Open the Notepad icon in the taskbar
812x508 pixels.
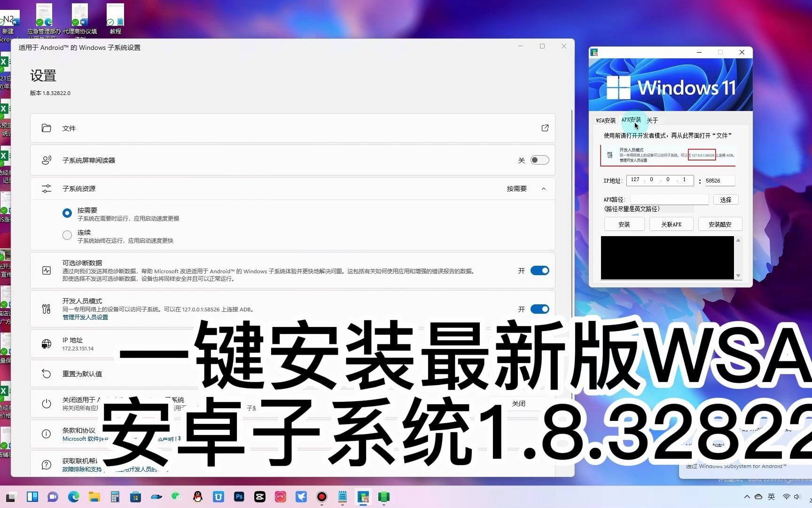(x=343, y=497)
